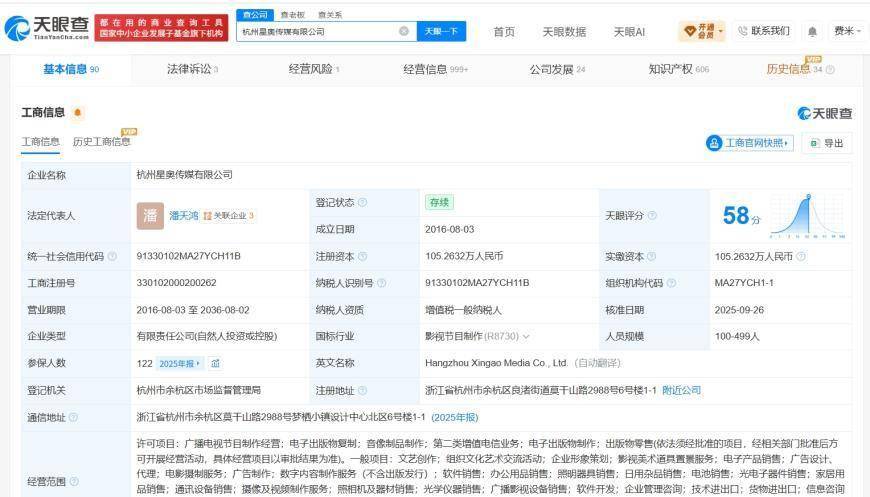Click the help icon next to 组织机构代码
Image resolution: width=870 pixels, height=497 pixels.
point(671,283)
